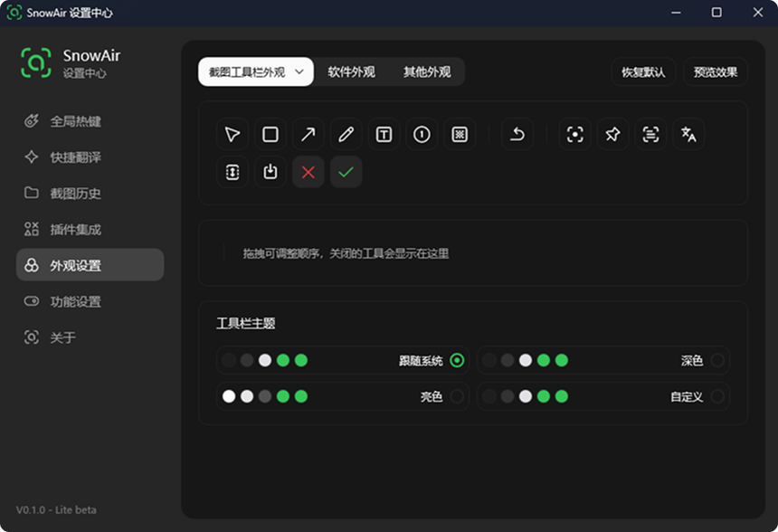
Task: Click light gray swatch in 深色 row
Action: [526, 360]
